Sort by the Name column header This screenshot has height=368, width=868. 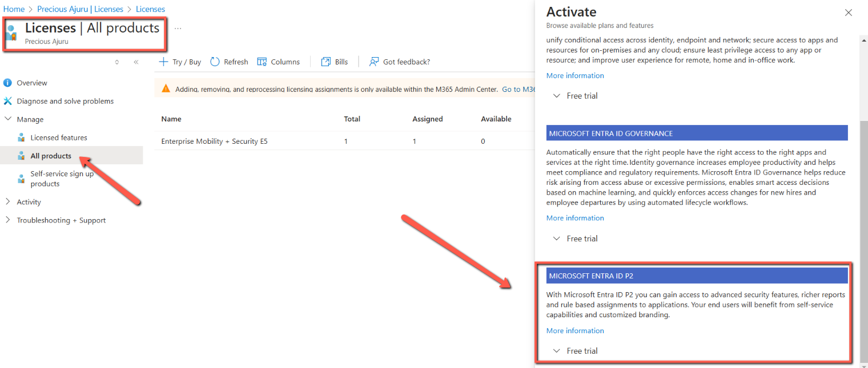click(171, 119)
